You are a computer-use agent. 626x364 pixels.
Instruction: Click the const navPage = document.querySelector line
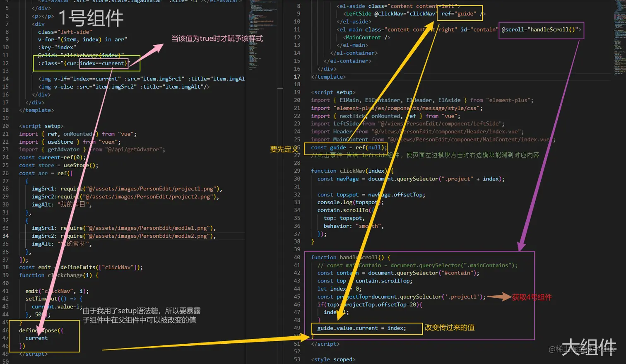(411, 179)
